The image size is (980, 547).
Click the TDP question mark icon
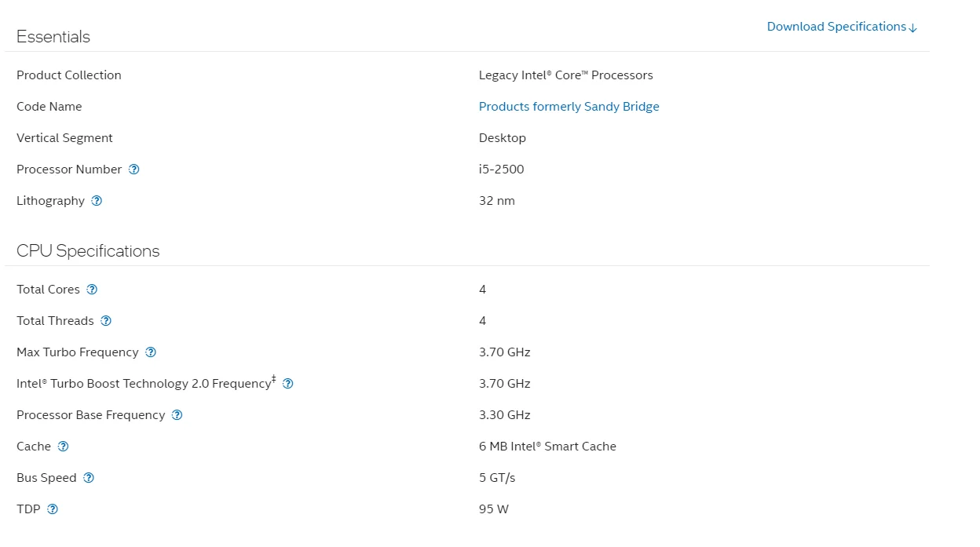coord(53,509)
